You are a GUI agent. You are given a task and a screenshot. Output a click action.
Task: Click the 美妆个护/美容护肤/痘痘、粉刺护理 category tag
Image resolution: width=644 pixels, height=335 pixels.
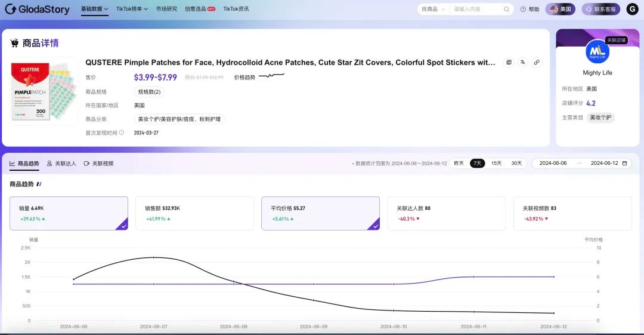179,119
